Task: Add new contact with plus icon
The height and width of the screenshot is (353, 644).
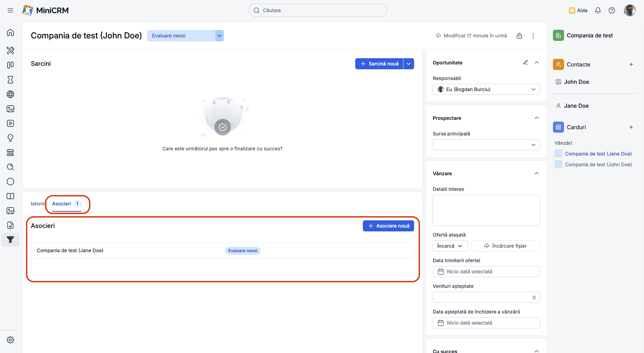Action: (x=631, y=64)
